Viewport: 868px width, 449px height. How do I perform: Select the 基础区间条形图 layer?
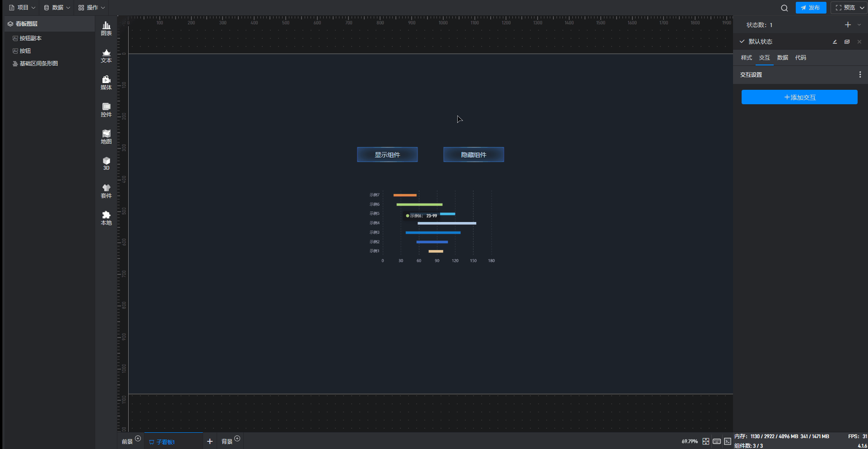pos(38,64)
